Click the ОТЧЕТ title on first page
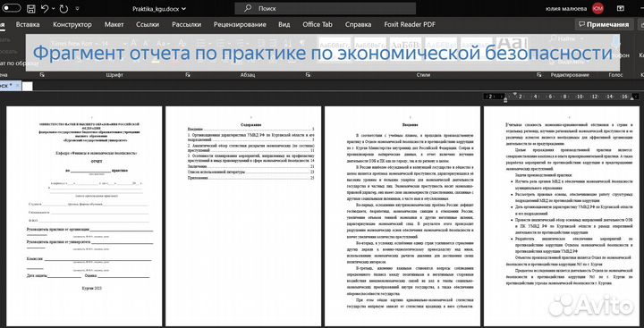This screenshot has width=644, height=328. [x=97, y=162]
